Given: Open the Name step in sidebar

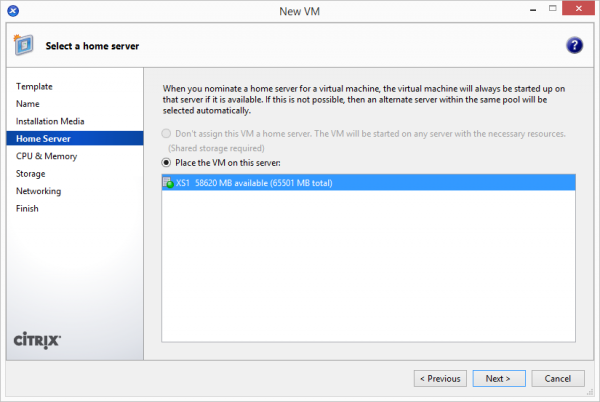Looking at the screenshot, I should pyautogui.click(x=28, y=104).
